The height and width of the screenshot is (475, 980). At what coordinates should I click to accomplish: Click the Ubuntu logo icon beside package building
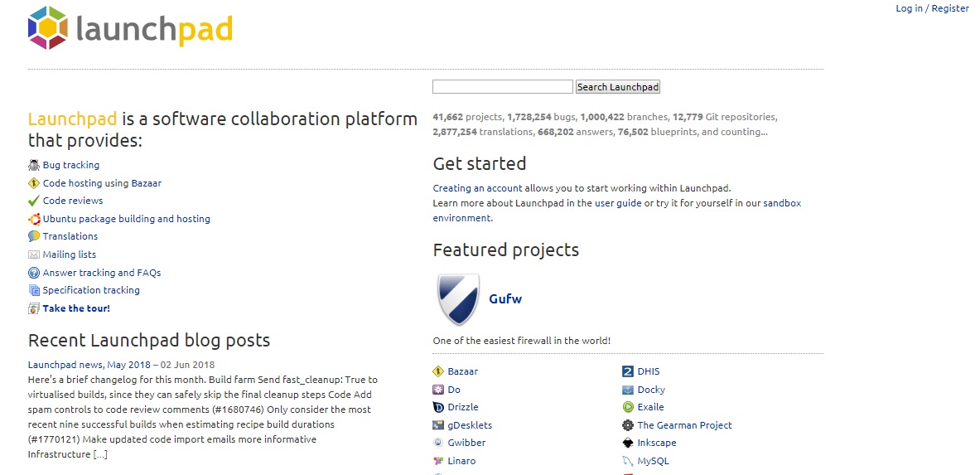point(34,219)
